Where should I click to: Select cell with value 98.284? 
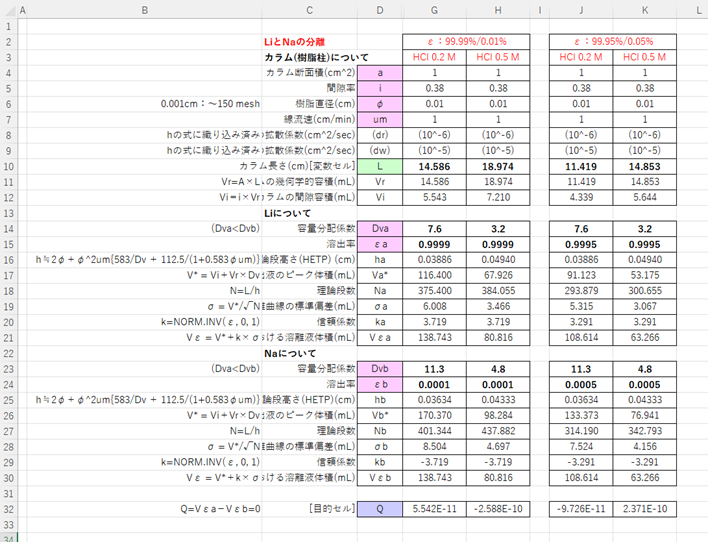pos(498,416)
